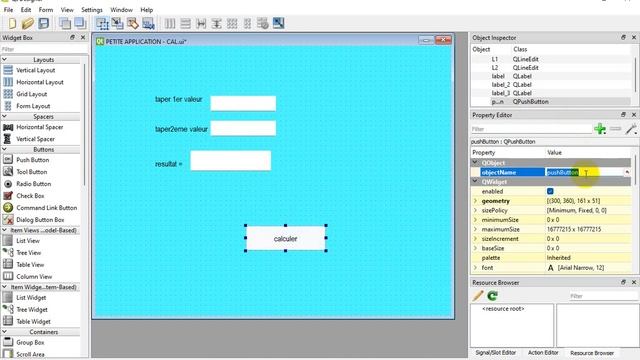The width and height of the screenshot is (640, 360).
Task: Open the Form menu
Action: point(46,9)
